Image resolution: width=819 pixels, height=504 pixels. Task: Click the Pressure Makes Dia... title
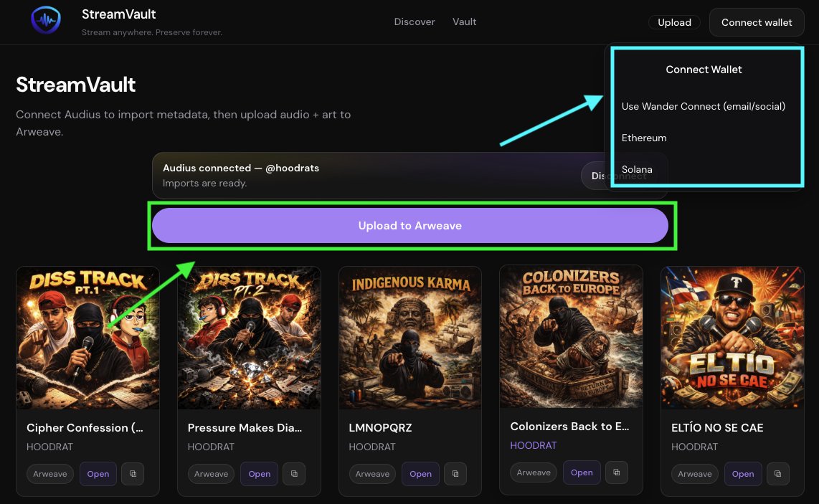245,428
